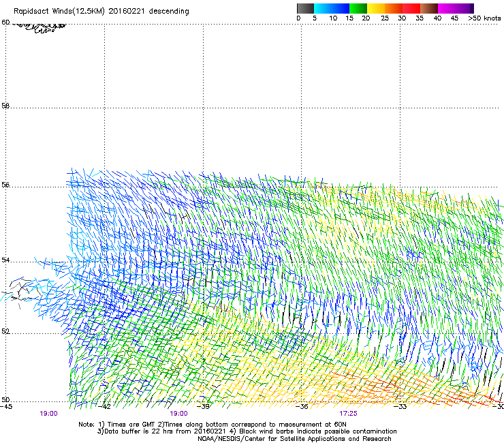
Task: Select the "58" latitude axis label
Action: click(5, 106)
